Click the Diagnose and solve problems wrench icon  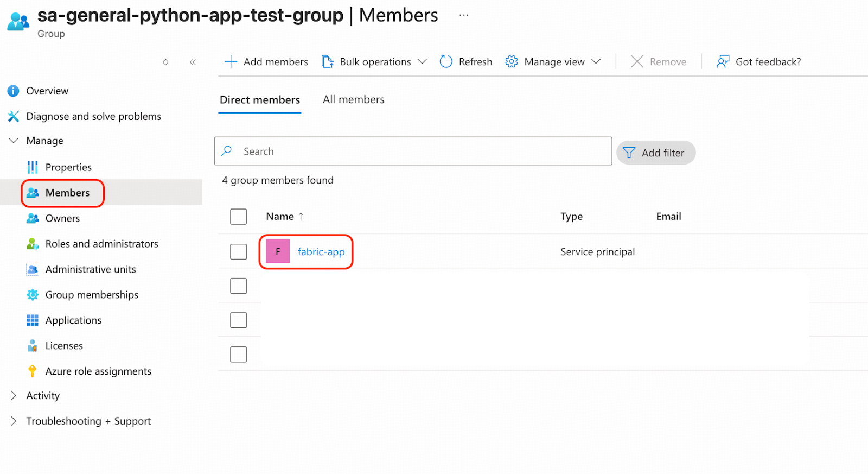tap(13, 116)
